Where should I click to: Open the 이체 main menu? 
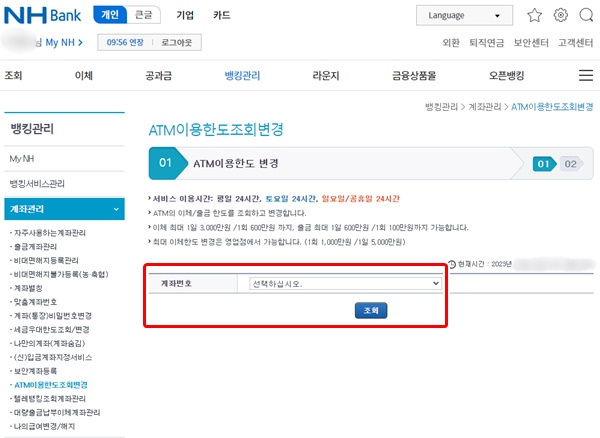coord(84,75)
